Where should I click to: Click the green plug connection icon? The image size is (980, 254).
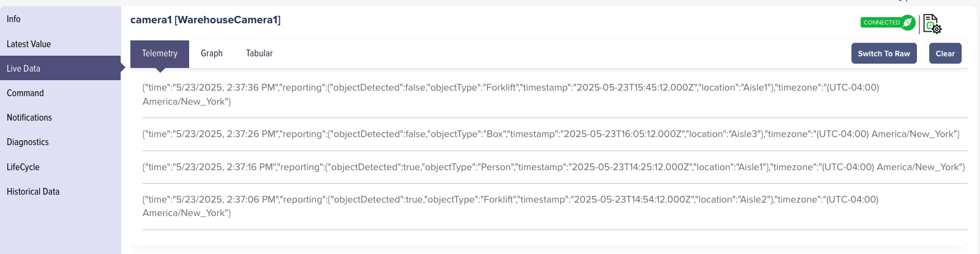click(x=908, y=23)
